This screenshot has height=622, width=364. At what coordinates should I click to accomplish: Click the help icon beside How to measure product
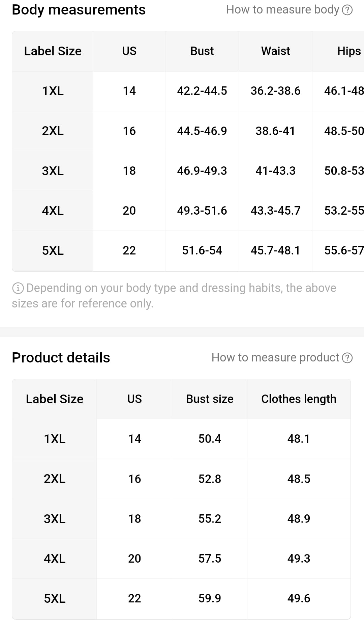[347, 358]
